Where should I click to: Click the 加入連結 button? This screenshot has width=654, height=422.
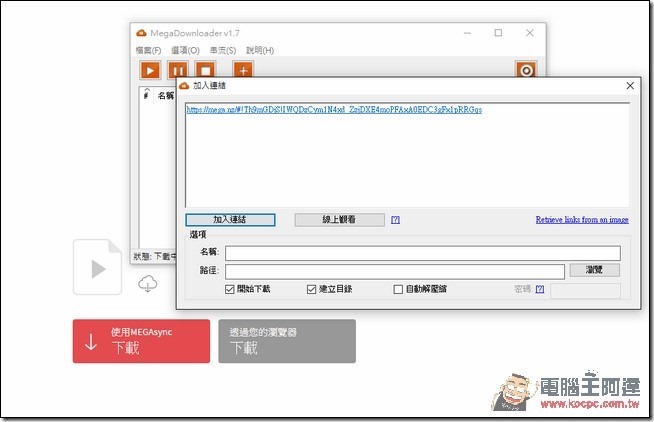click(230, 220)
